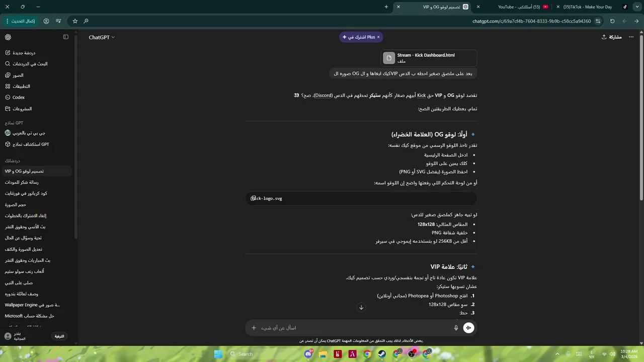Open the Windows Start menu
Image resolution: width=644 pixels, height=362 pixels.
pos(218,354)
